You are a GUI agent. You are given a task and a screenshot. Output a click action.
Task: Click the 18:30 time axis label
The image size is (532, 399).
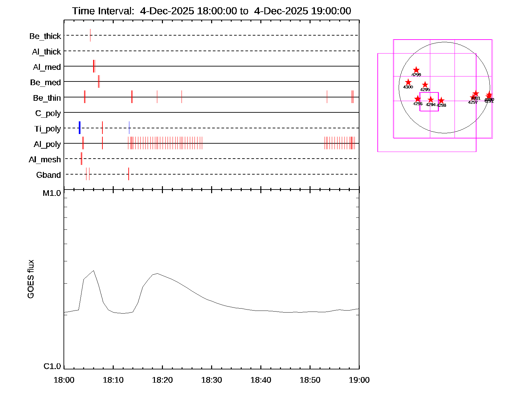pos(211,380)
